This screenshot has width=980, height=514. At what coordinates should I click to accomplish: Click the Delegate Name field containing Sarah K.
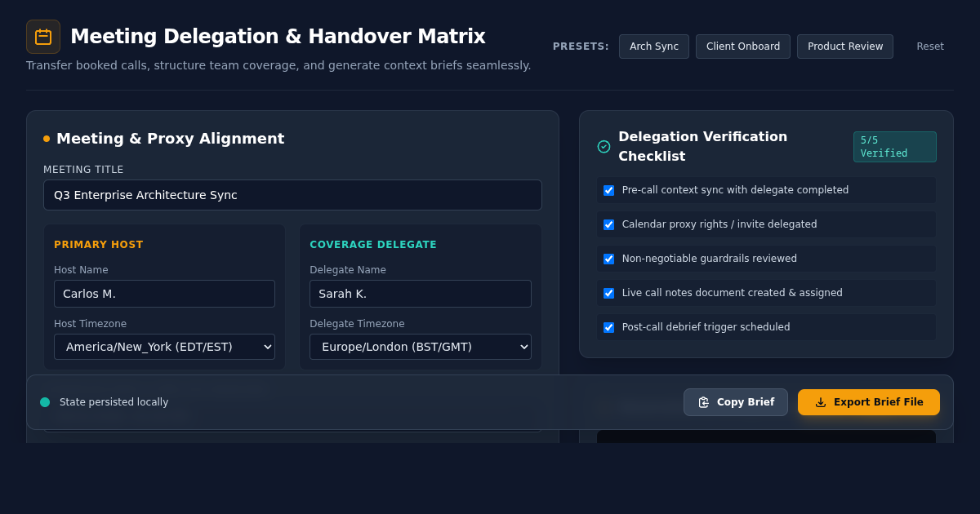click(421, 294)
